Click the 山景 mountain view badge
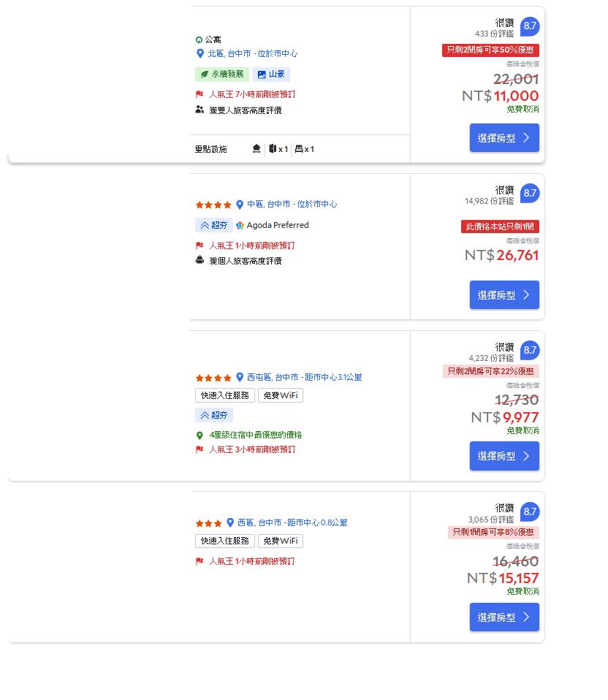This screenshot has height=700, width=608. pos(271,74)
